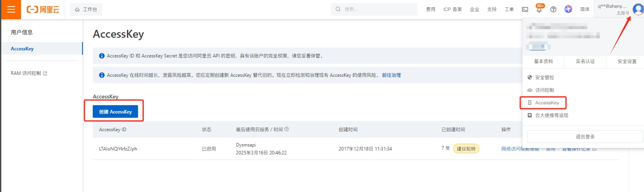This screenshot has width=644, height=192.
Task: Click 创建 AccessKey button
Action: coord(116,112)
